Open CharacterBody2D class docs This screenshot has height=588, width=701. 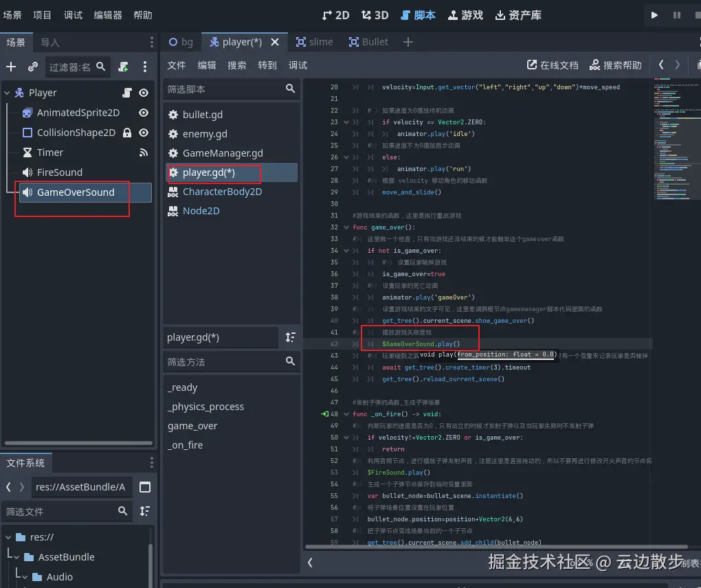pyautogui.click(x=231, y=192)
